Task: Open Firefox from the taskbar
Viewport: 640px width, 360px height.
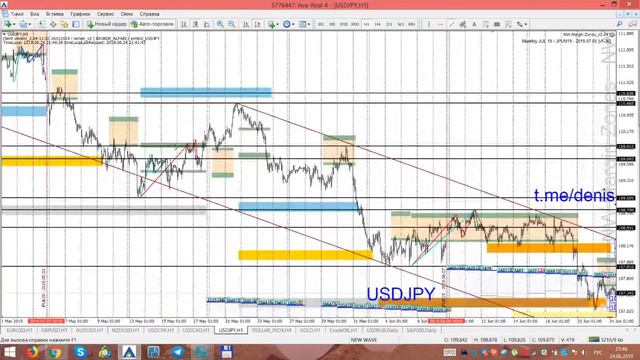Action: (32, 352)
